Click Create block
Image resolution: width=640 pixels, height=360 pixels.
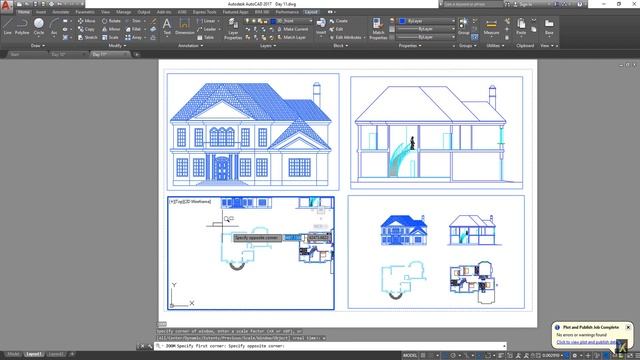[x=338, y=21]
